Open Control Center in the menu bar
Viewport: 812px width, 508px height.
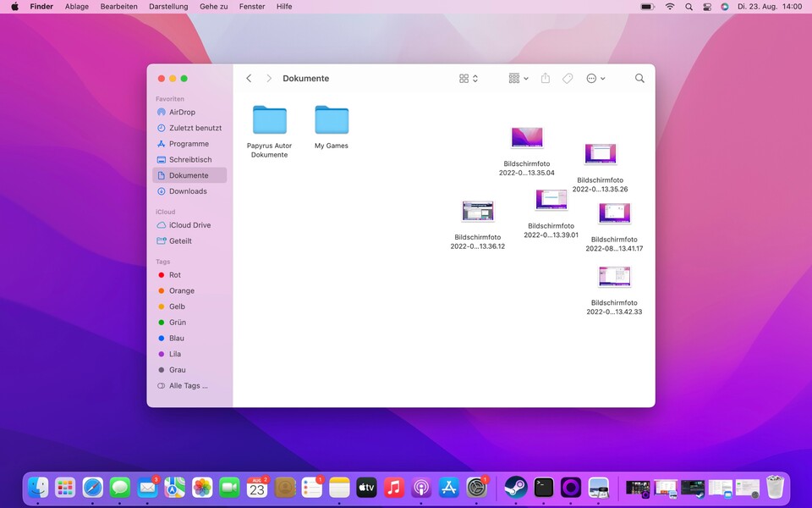(x=707, y=6)
